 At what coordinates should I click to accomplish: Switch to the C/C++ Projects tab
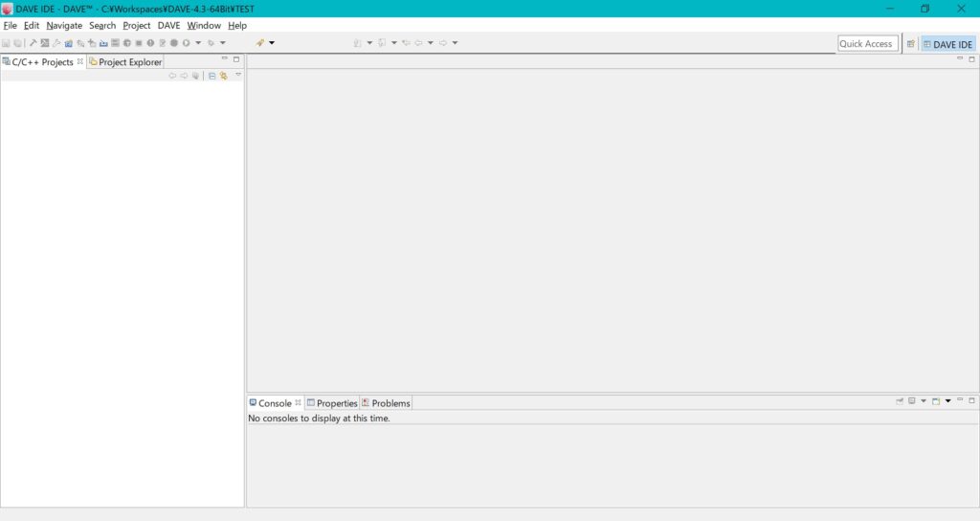tap(42, 62)
